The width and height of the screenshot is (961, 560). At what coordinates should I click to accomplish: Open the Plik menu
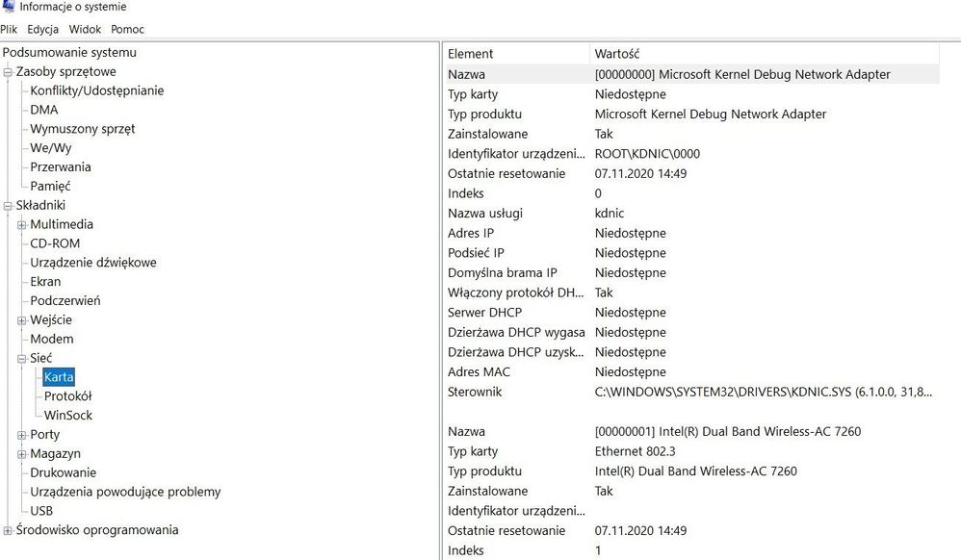click(9, 29)
